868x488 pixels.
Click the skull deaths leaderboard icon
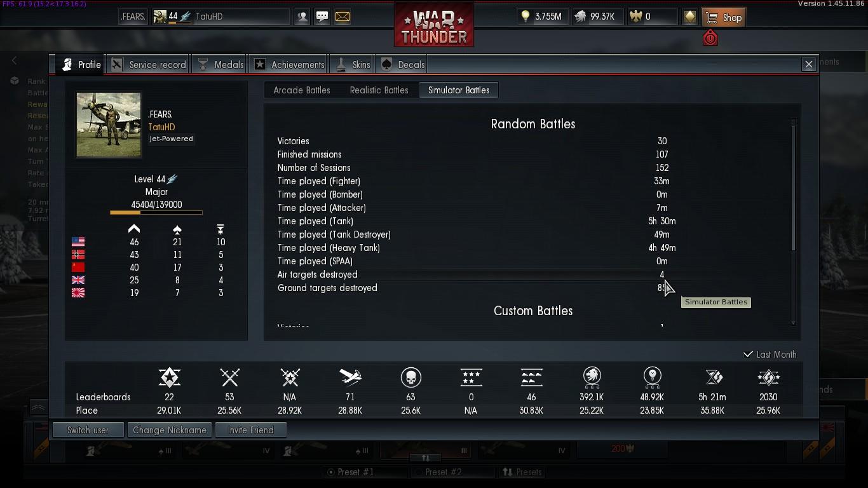(x=410, y=377)
